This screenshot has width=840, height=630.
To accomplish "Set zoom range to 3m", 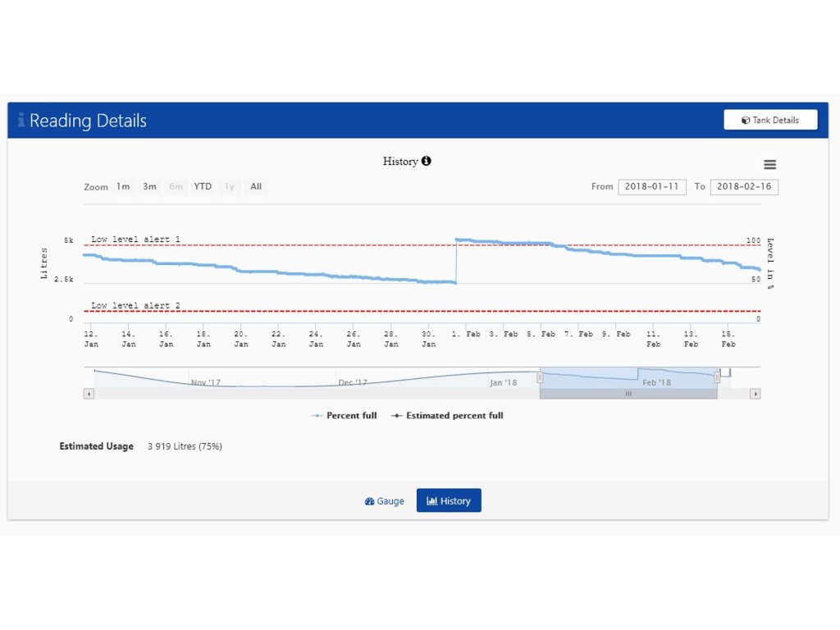I will pos(149,187).
